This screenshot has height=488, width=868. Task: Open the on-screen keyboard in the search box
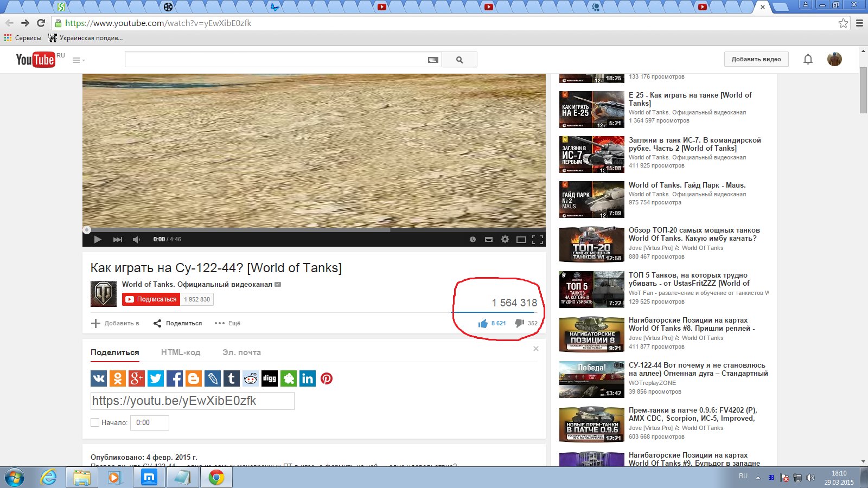[433, 60]
